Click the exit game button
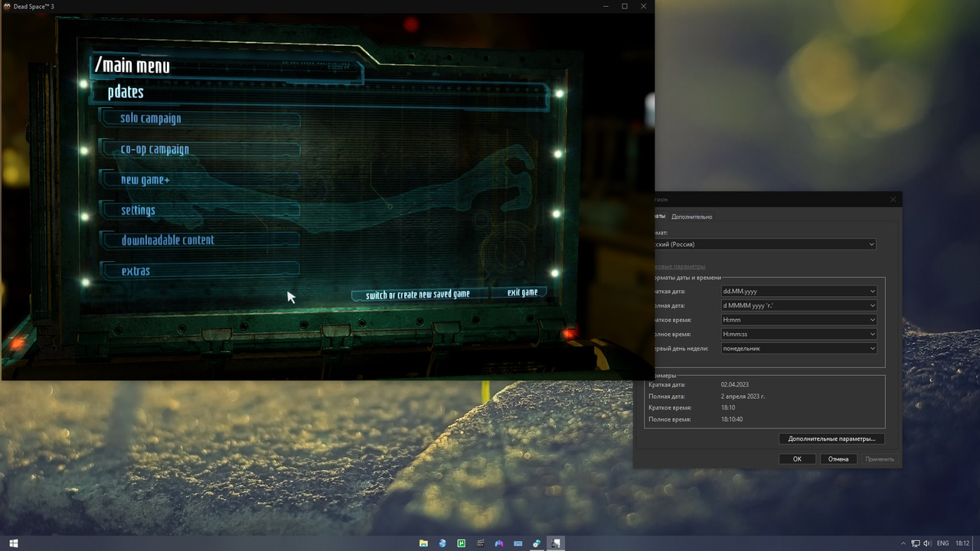Viewport: 980px width, 551px height. (522, 292)
